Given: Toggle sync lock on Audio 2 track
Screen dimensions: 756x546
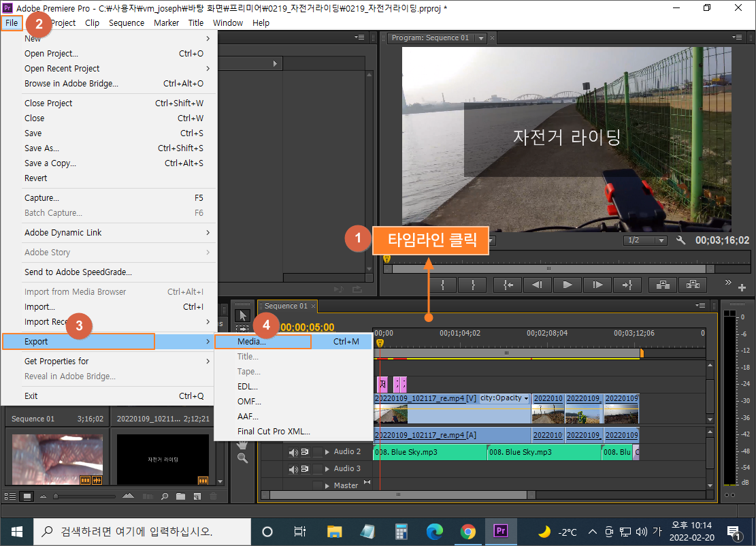Looking at the screenshot, I should pos(305,452).
